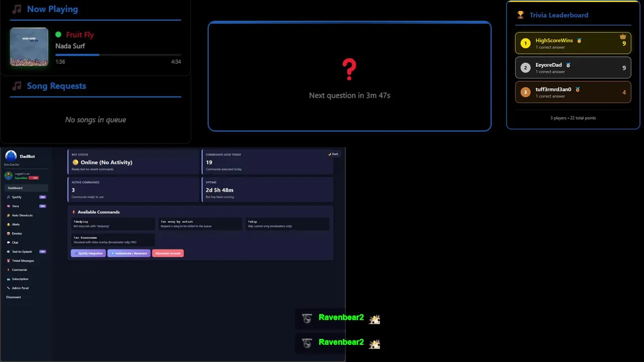644x362 pixels.
Task: Click the red LIVE badge
Action: pyautogui.click(x=34, y=178)
